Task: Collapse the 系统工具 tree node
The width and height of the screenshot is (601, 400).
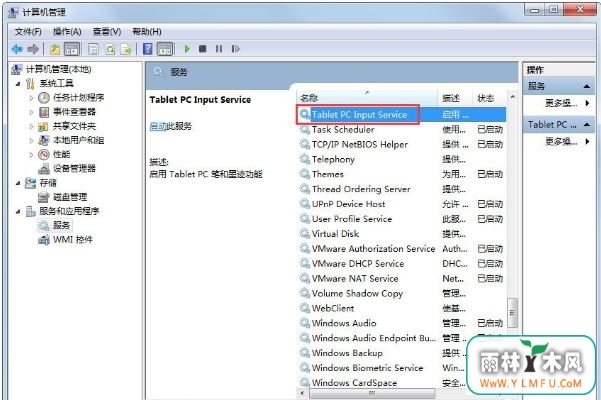Action: pos(18,84)
